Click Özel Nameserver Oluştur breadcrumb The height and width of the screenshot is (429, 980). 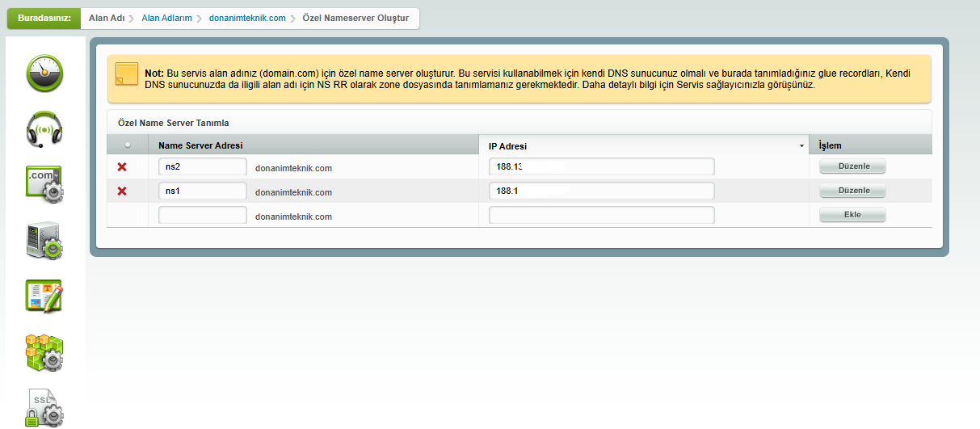click(356, 18)
